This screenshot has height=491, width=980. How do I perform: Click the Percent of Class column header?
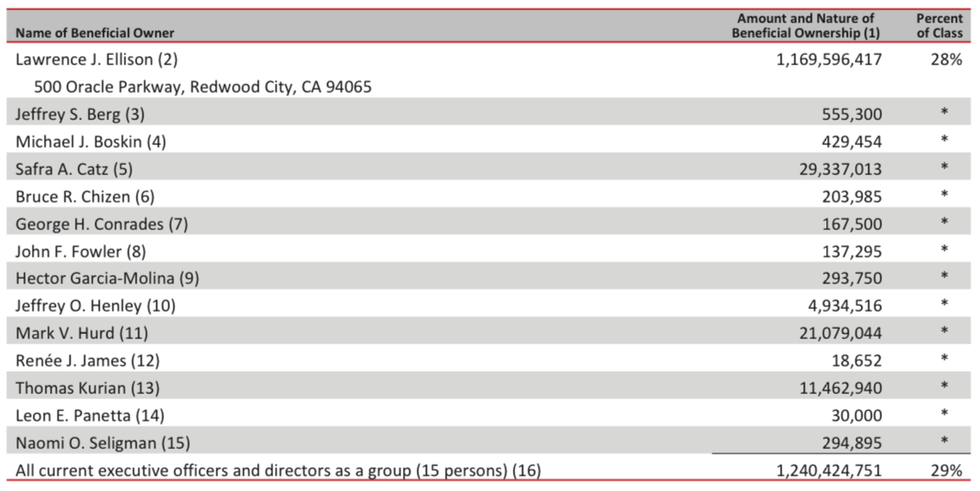(x=940, y=26)
